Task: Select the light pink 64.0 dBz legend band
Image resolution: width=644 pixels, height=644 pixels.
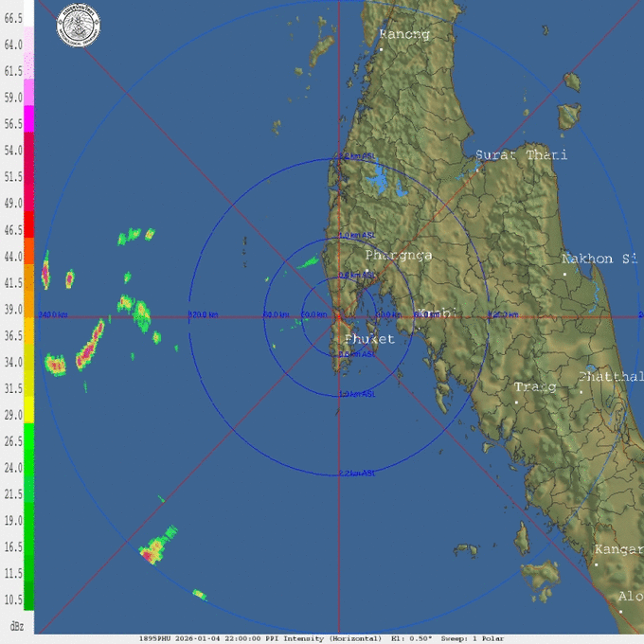Action: pyautogui.click(x=28, y=40)
